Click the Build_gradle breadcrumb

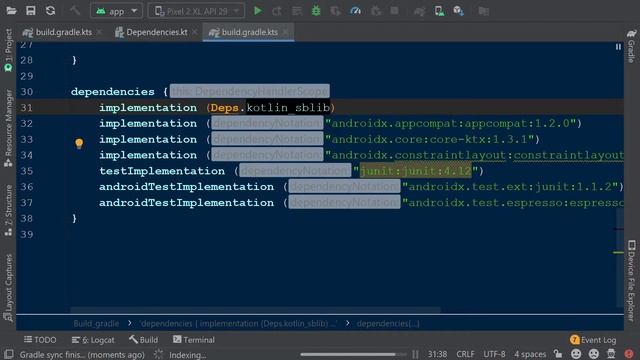pyautogui.click(x=96, y=324)
